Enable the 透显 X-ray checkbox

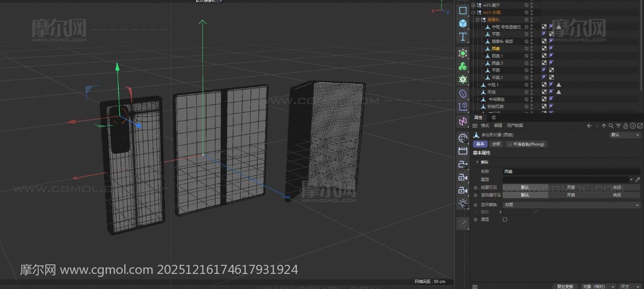pyautogui.click(x=505, y=220)
